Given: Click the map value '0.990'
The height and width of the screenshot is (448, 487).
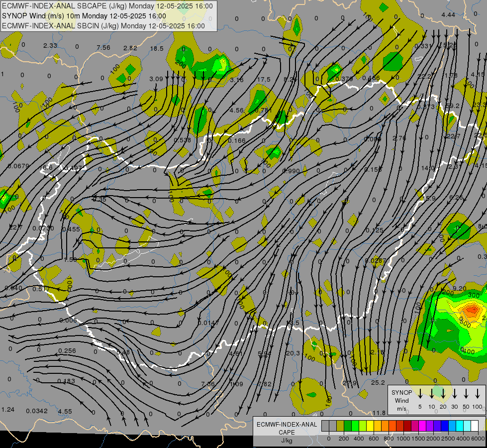Looking at the screenshot, I should [291, 171].
